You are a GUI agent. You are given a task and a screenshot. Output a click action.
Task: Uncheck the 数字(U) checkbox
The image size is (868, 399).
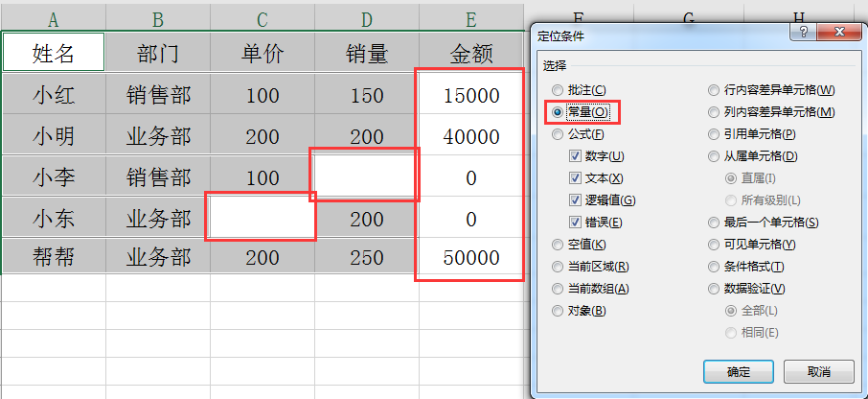(596, 156)
